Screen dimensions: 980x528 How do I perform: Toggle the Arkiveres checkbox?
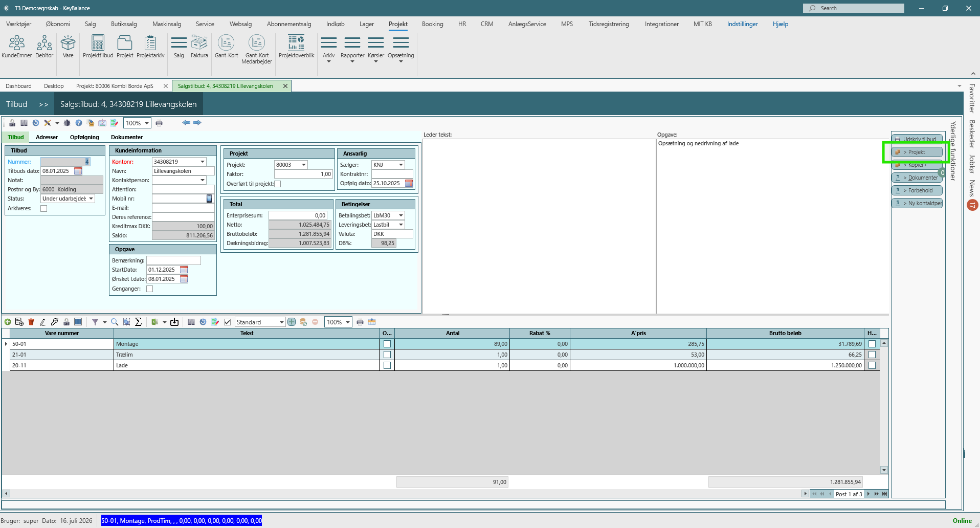tap(43, 208)
